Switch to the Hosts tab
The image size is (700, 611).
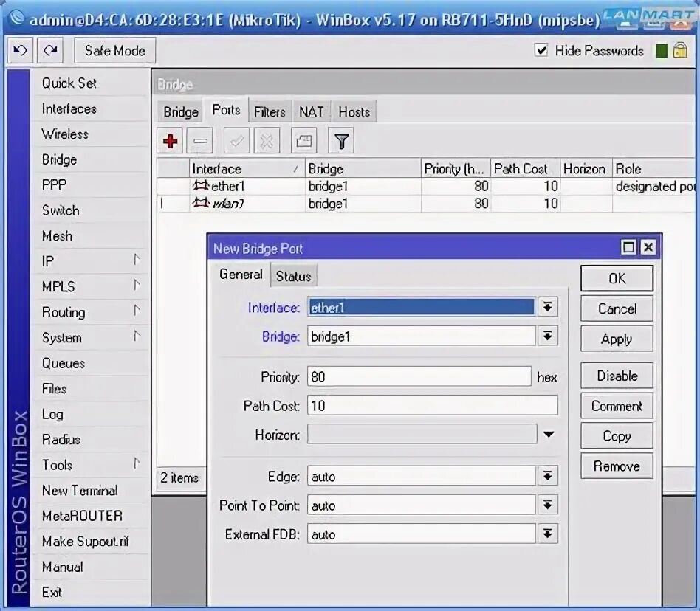click(354, 111)
